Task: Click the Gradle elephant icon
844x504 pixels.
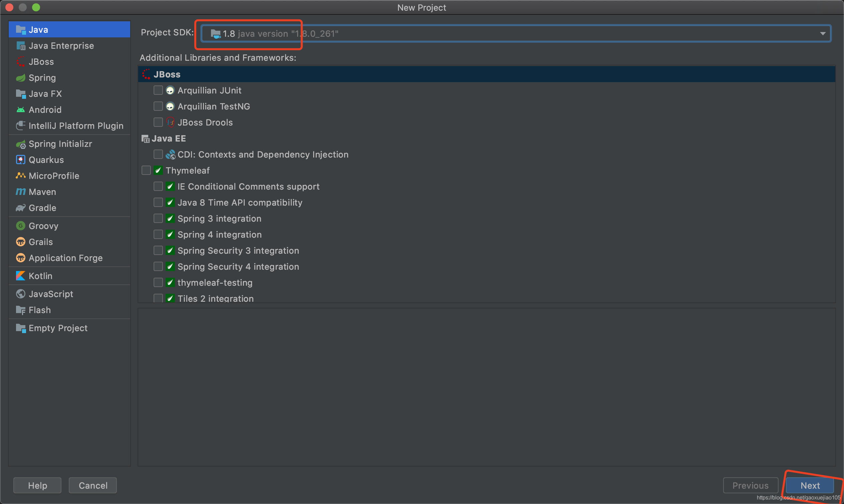Action: [x=21, y=208]
